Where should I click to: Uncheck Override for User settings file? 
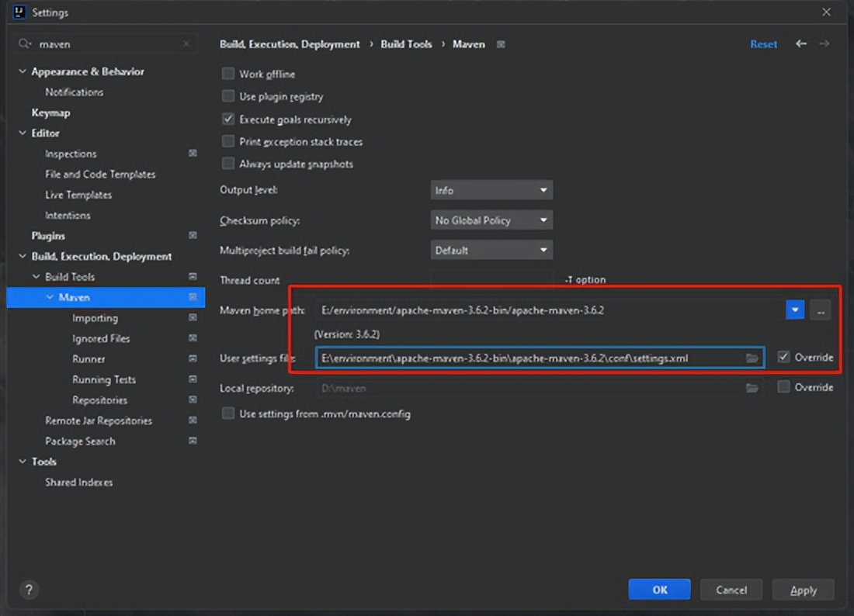point(783,357)
